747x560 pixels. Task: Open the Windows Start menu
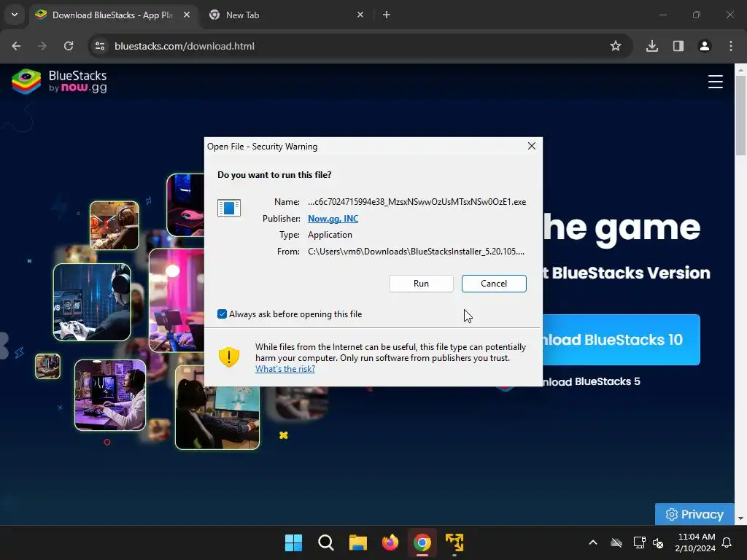[x=293, y=542]
